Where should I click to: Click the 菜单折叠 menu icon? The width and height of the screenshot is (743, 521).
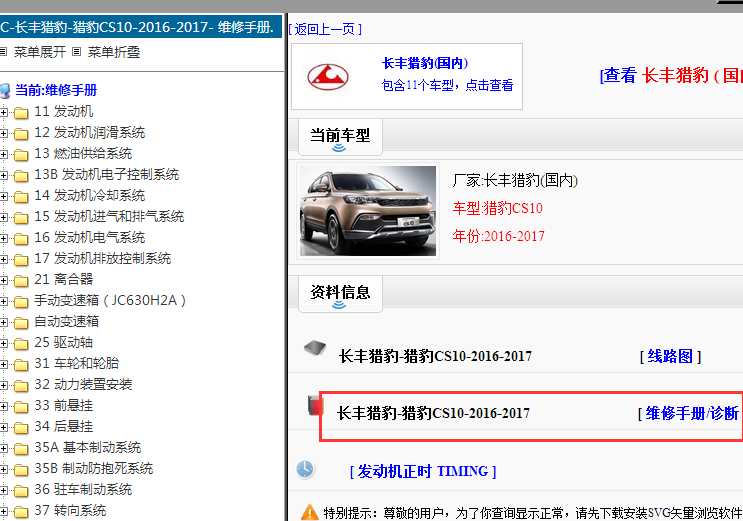[77, 52]
